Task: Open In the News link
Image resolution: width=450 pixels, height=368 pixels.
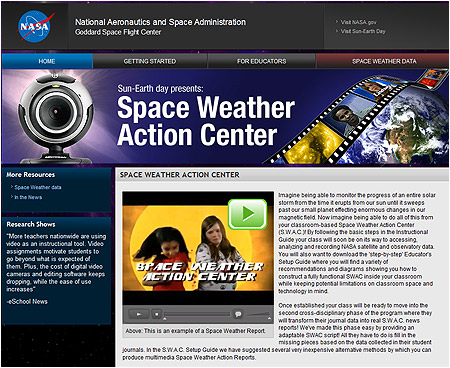Action: 28,197
